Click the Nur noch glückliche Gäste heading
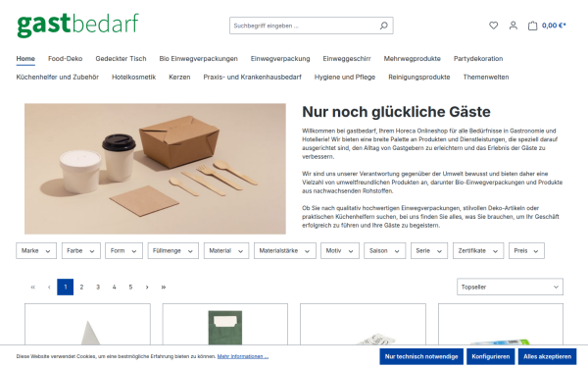This screenshot has height=368, width=588. [396, 112]
